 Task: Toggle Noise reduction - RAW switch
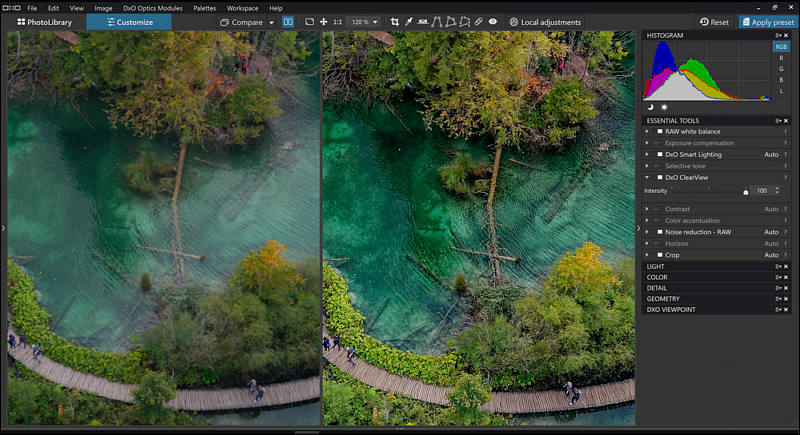pos(659,232)
